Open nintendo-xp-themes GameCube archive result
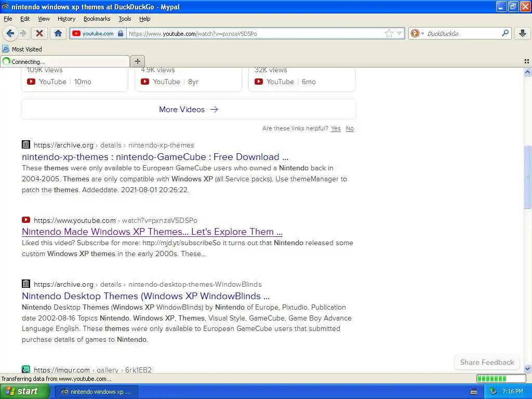Viewport: 532px width, 399px height. 155,157
